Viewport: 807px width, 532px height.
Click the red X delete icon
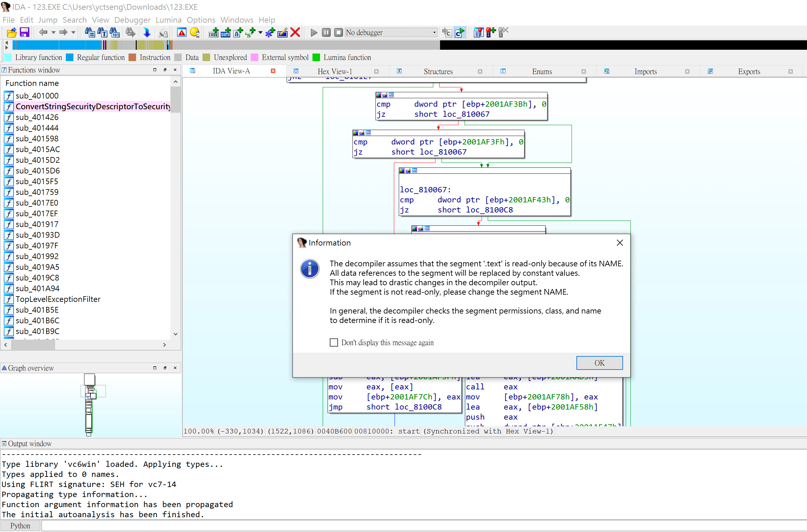pos(295,32)
